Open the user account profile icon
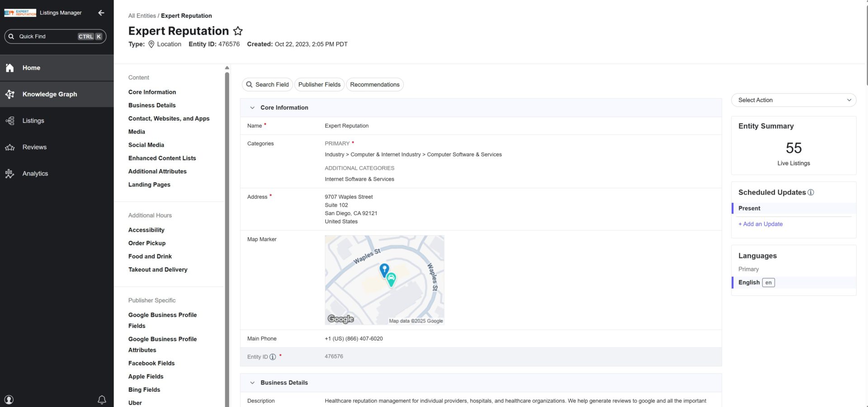Image resolution: width=868 pixels, height=407 pixels. 9,400
